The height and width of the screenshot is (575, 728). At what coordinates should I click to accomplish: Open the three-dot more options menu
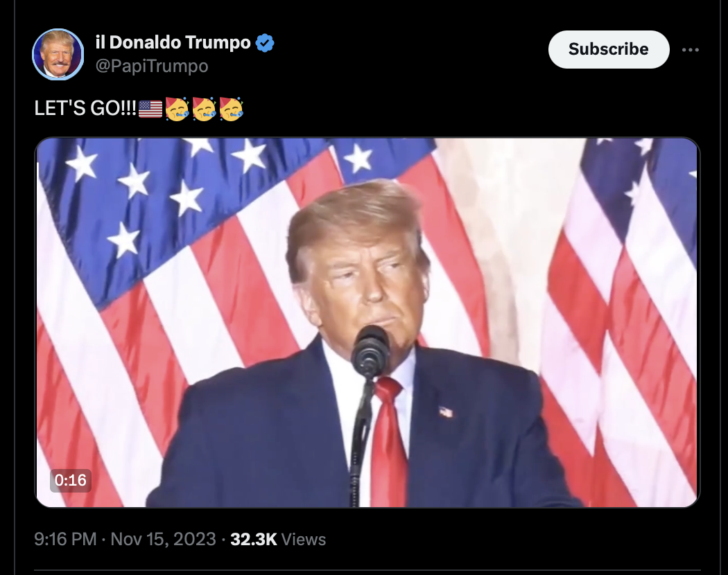[690, 50]
